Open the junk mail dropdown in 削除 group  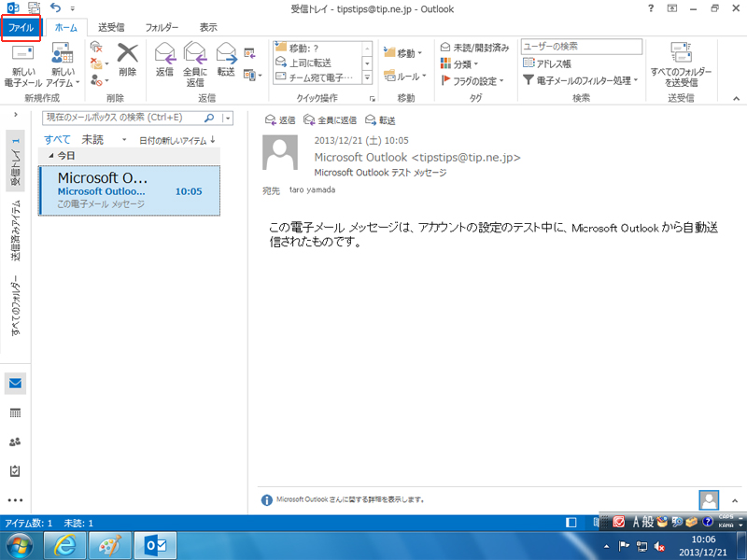pos(99,80)
